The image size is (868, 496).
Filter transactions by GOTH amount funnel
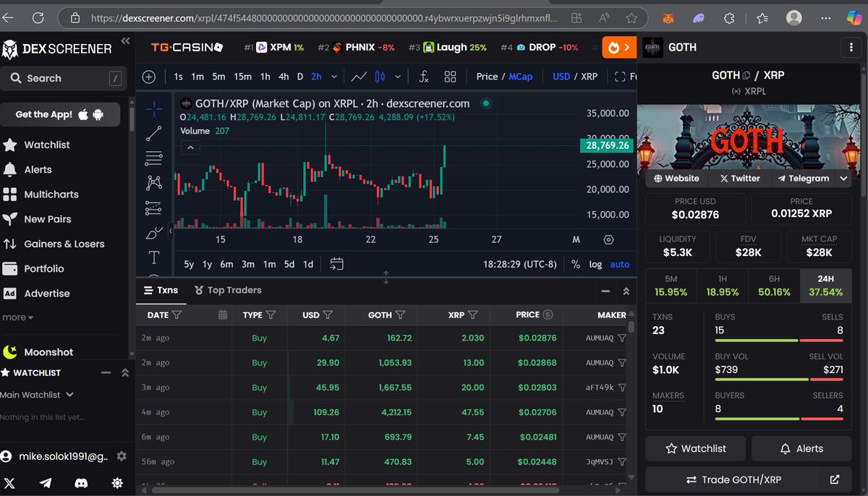pos(400,315)
